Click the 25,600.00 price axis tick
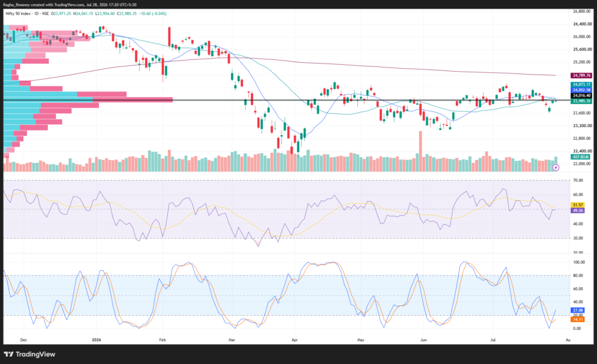This screenshot has width=597, height=364. coord(582,50)
